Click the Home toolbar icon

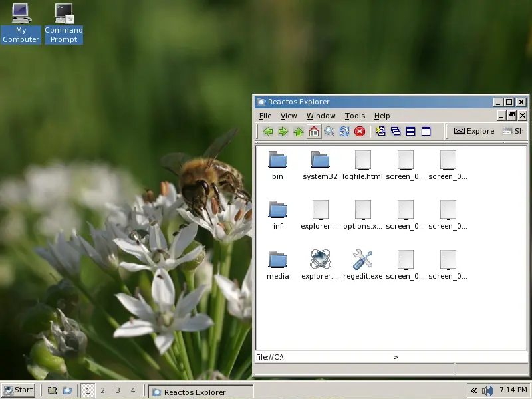[314, 132]
